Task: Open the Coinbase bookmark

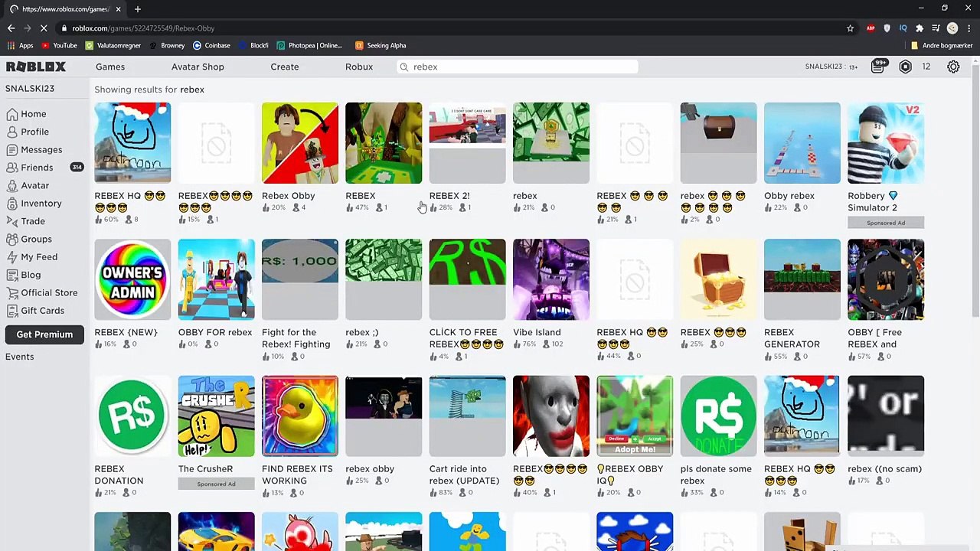Action: click(x=212, y=46)
